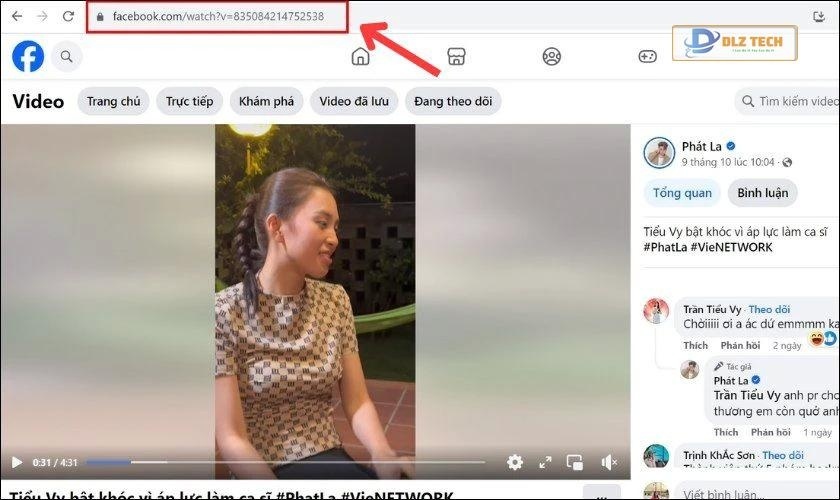This screenshot has width=840, height=500.
Task: Open Trần Tiểu Vy commenter avatar
Action: (x=656, y=311)
